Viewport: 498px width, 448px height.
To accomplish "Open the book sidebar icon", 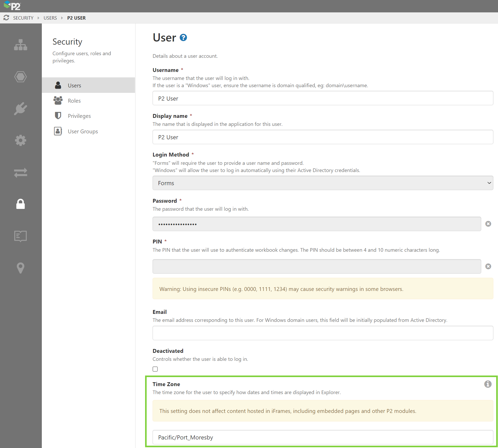I will pos(21,236).
